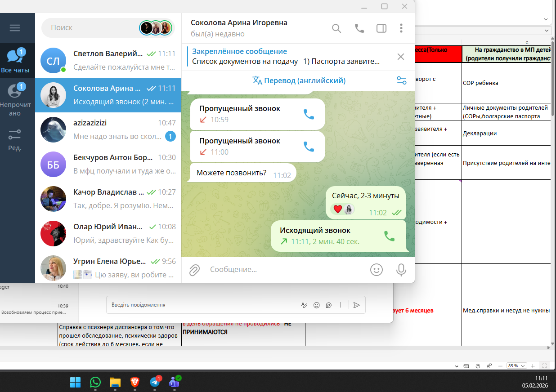Dismiss the pinned message banner
Screen dimensions: 556x392
(x=400, y=57)
